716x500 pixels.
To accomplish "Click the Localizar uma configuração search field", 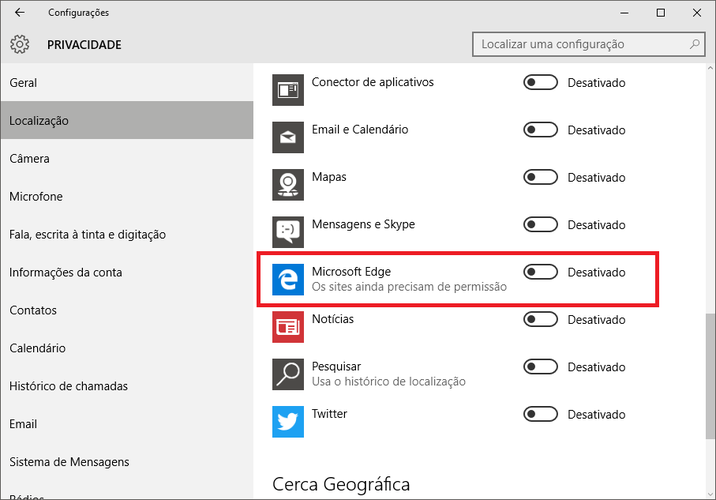I will (x=589, y=44).
